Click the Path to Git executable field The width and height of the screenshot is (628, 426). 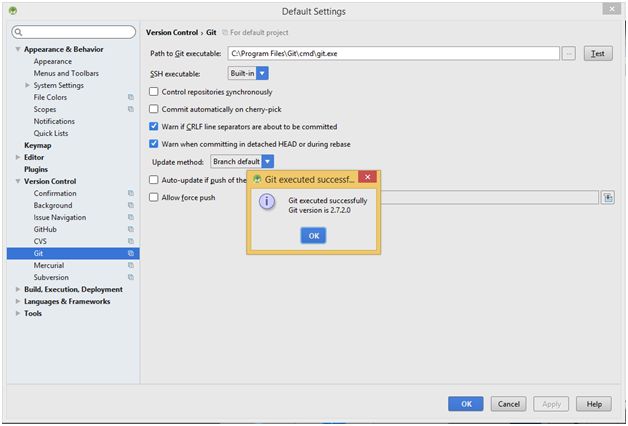pos(391,54)
